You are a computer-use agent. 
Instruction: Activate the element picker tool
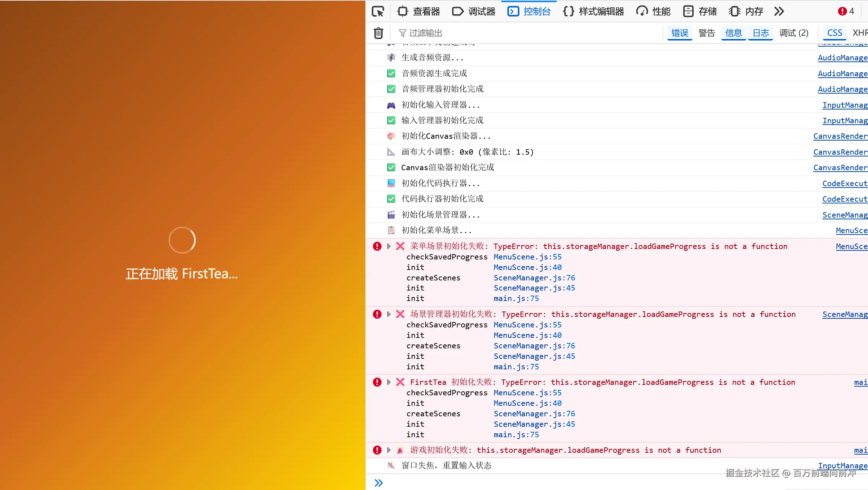pos(378,11)
